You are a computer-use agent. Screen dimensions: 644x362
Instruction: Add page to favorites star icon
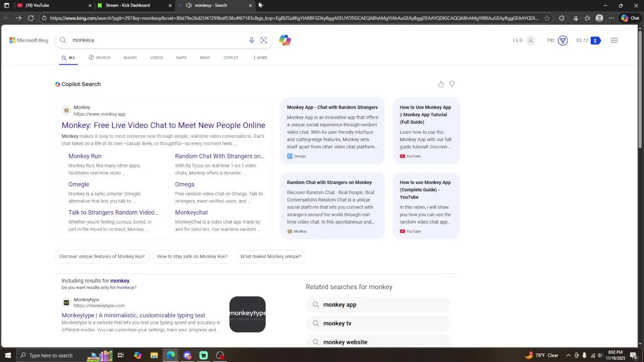point(547,18)
